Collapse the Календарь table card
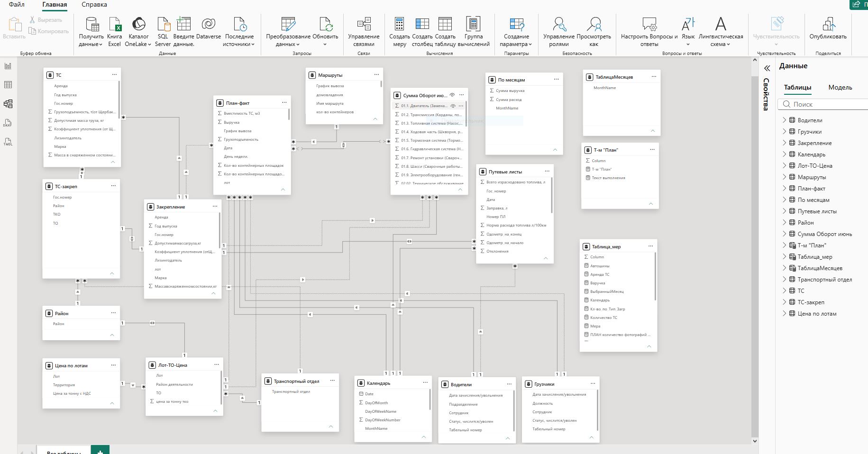868x454 pixels. tap(424, 437)
